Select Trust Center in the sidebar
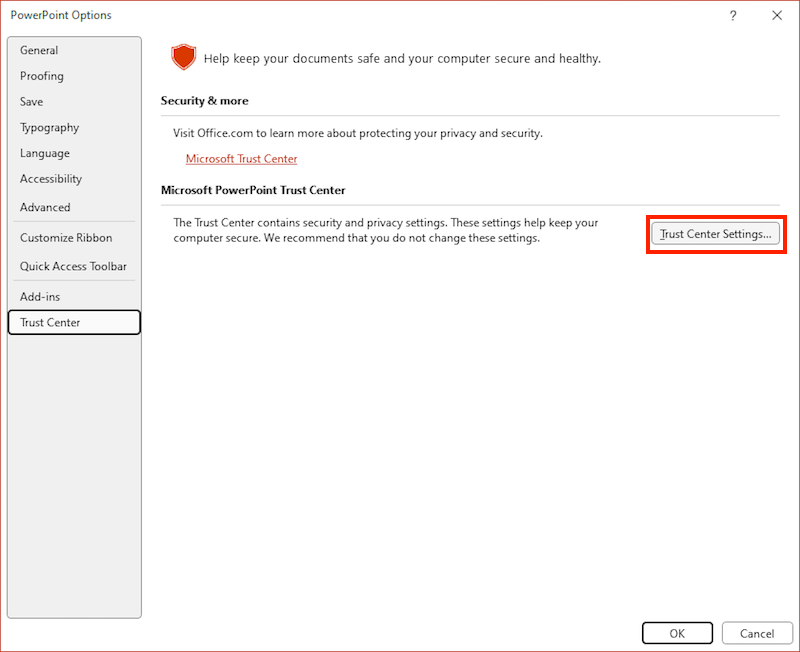This screenshot has width=800, height=652. pos(74,322)
